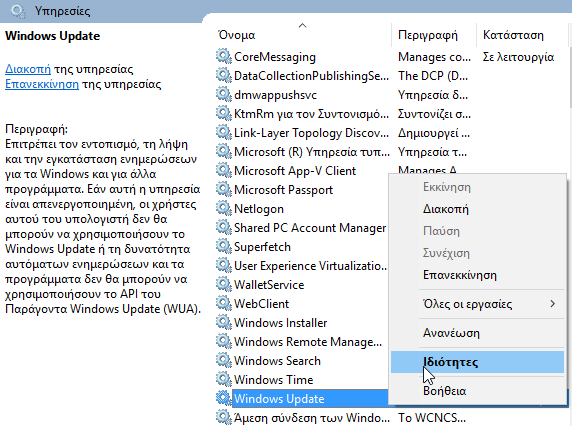Image resolution: width=572 pixels, height=426 pixels.
Task: Click the CoreMessaging service gear icon
Action: (x=224, y=57)
